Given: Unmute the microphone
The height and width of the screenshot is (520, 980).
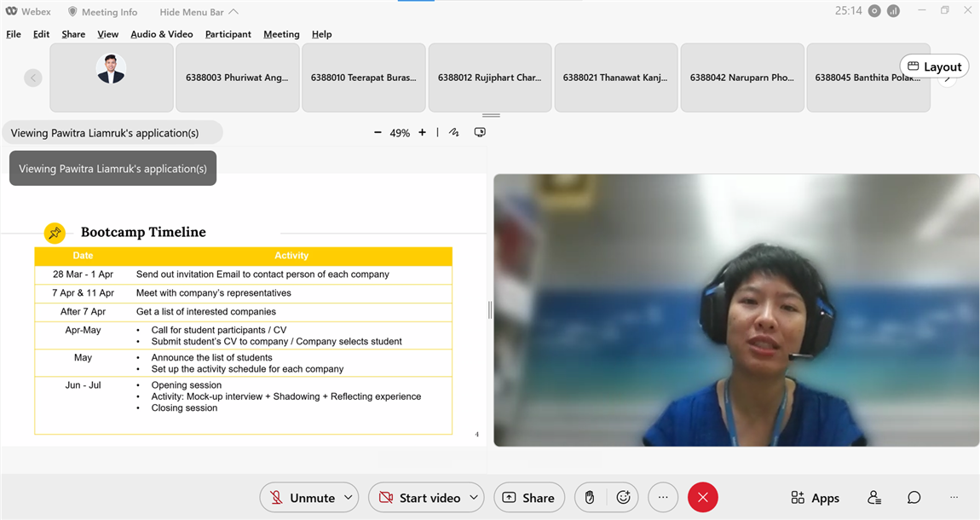Looking at the screenshot, I should click(x=302, y=498).
